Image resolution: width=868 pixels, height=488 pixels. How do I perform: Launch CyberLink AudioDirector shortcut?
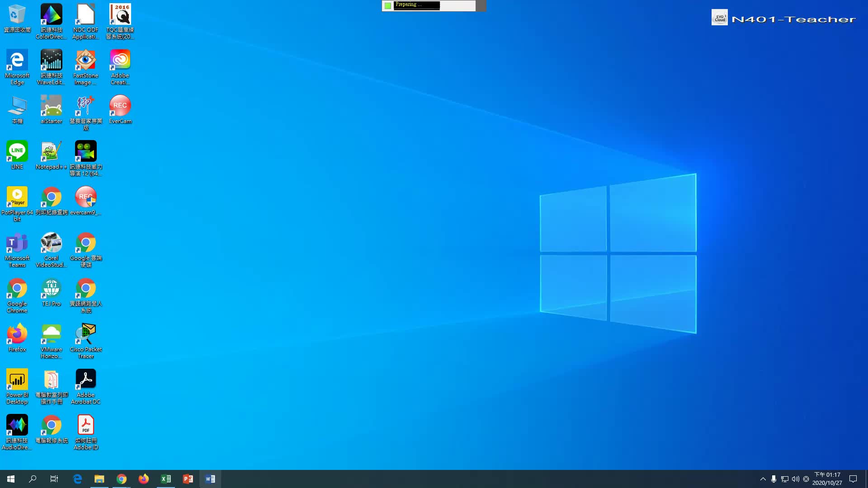coord(17,432)
